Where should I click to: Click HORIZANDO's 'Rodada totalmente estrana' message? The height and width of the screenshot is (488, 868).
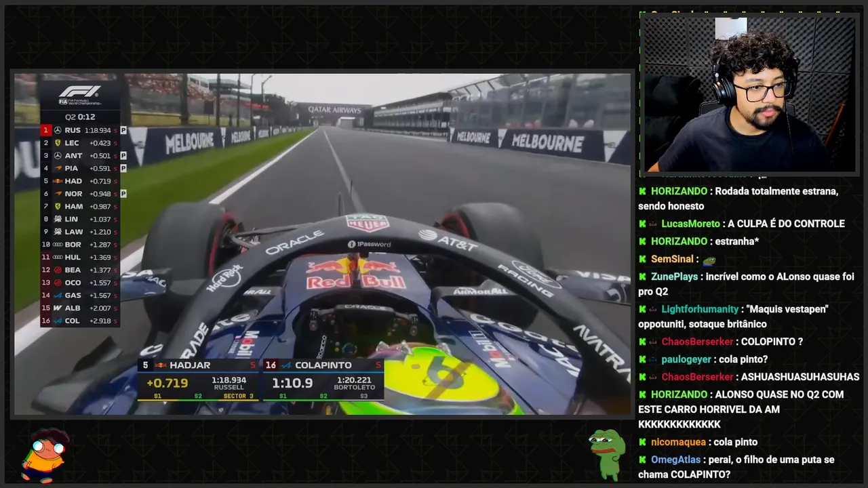click(x=738, y=199)
